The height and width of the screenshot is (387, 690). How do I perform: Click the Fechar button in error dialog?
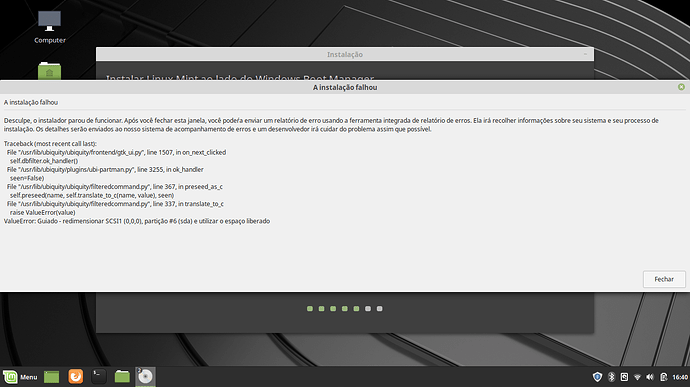pos(664,279)
